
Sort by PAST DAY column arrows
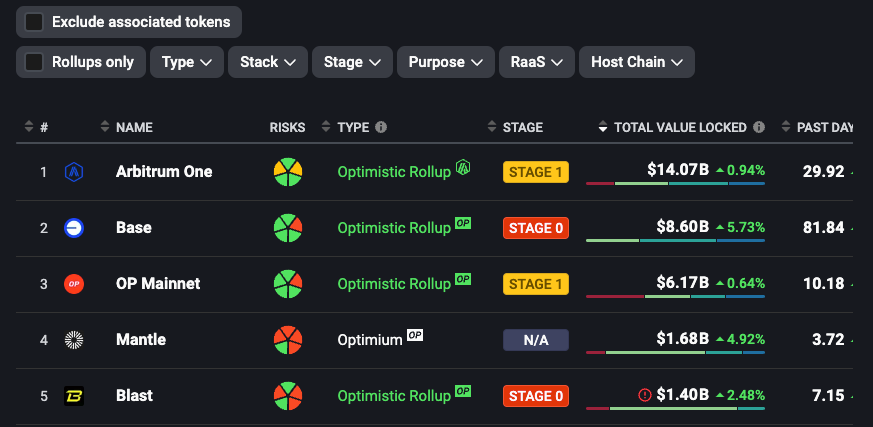pyautogui.click(x=786, y=127)
